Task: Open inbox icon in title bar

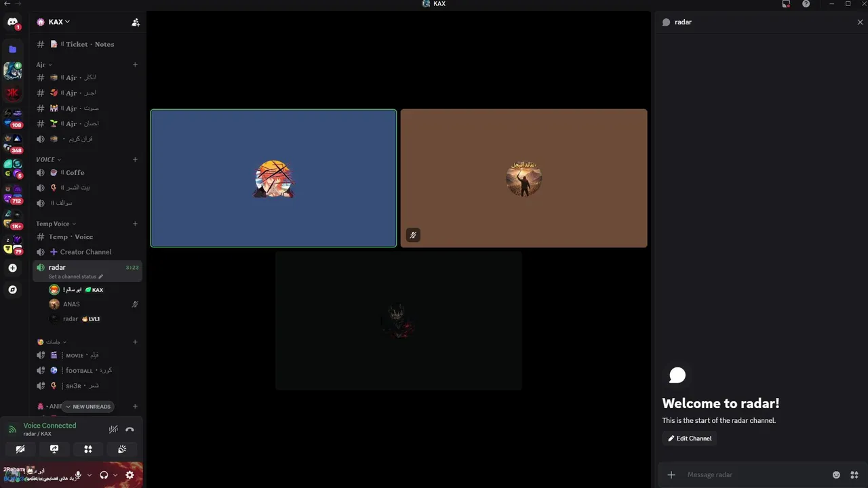Action: 786,4
